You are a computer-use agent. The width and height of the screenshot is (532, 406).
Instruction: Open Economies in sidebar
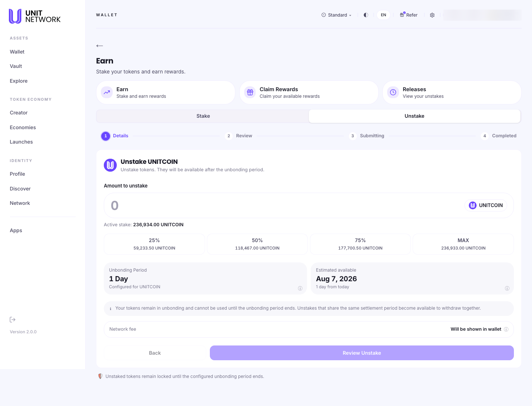coord(23,127)
